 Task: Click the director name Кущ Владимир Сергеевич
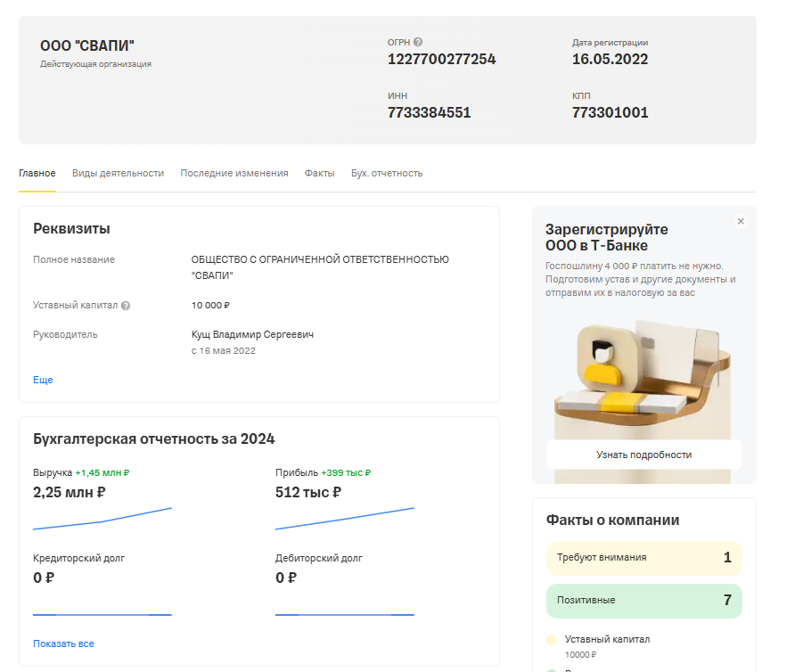tap(252, 334)
